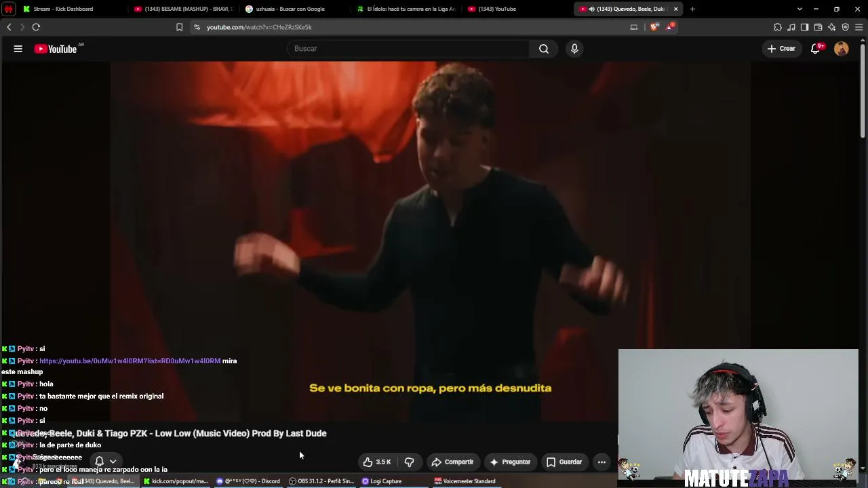The height and width of the screenshot is (488, 868).
Task: Open the YouTube account avatar menu
Action: point(842,49)
